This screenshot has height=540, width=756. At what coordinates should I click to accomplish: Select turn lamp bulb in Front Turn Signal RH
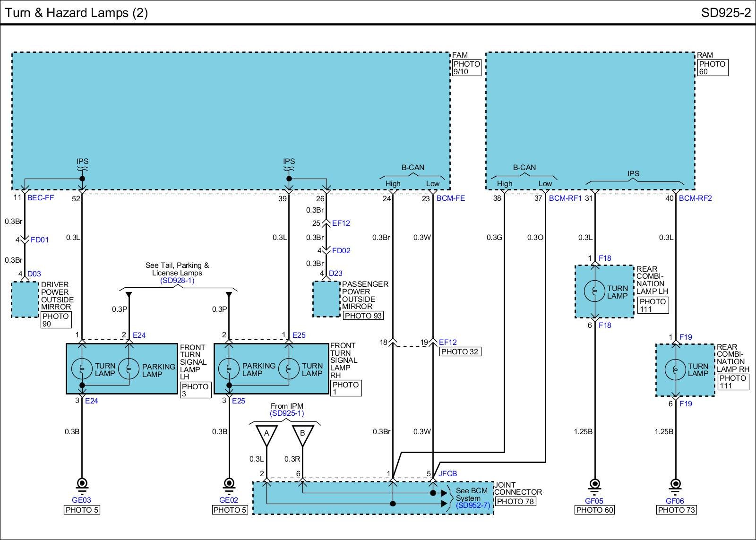pos(289,369)
